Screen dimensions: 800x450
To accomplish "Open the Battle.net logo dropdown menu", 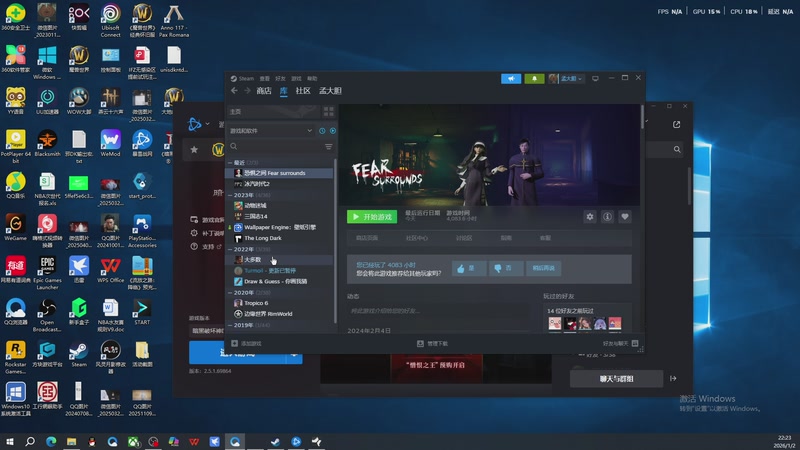I will click(198, 124).
